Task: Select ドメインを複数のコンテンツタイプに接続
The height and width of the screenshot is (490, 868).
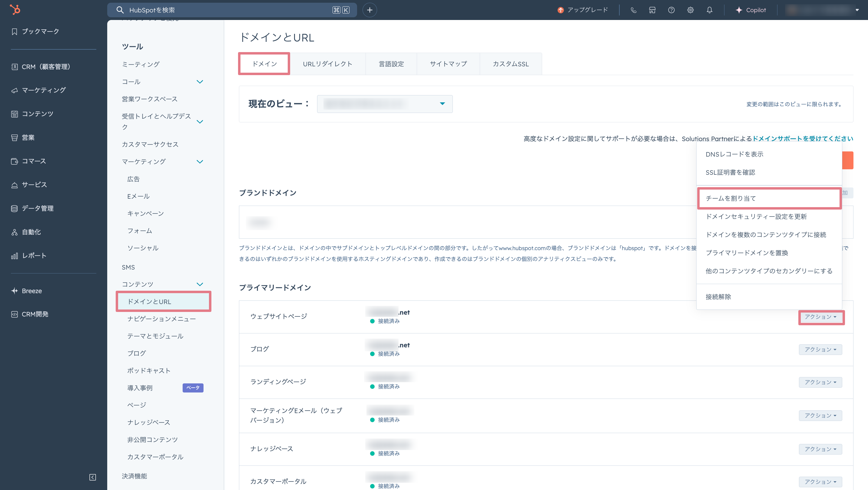Action: coord(769,235)
